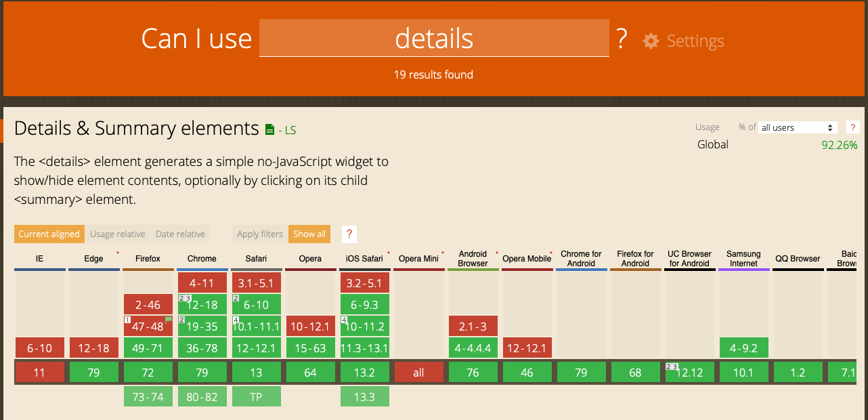
Task: Click the 'Settings' text link
Action: (x=695, y=41)
